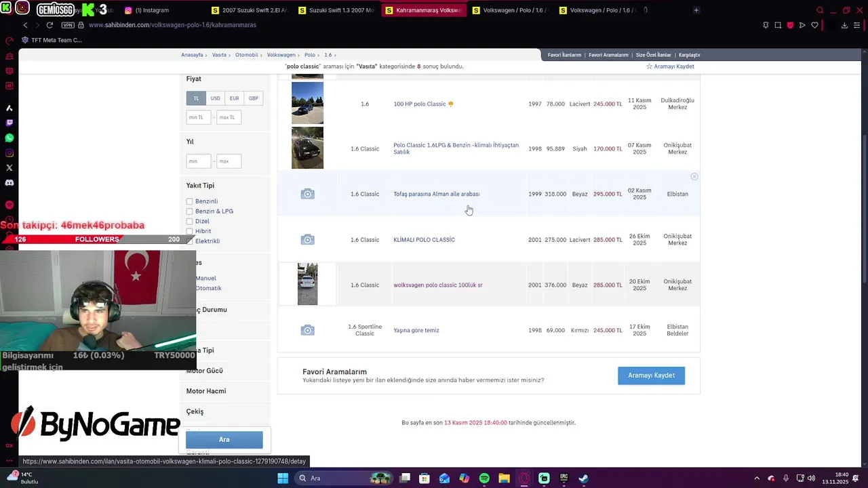
Task: Open thumbnail of wolksvagen polo classic 100lük
Action: (x=307, y=284)
